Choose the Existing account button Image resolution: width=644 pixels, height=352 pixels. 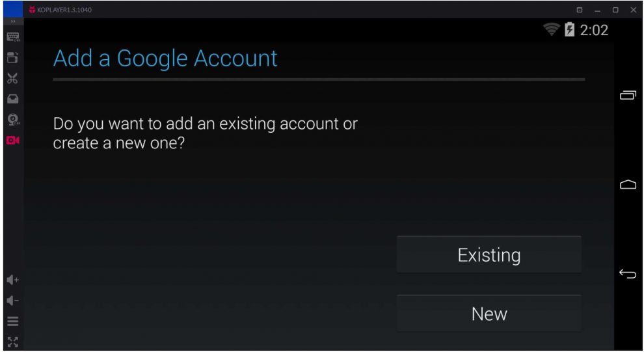[489, 254]
